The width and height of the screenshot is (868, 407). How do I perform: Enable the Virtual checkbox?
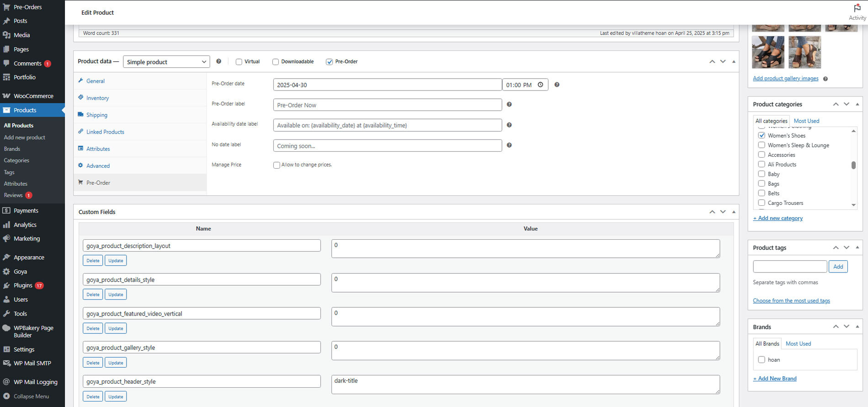(x=239, y=62)
